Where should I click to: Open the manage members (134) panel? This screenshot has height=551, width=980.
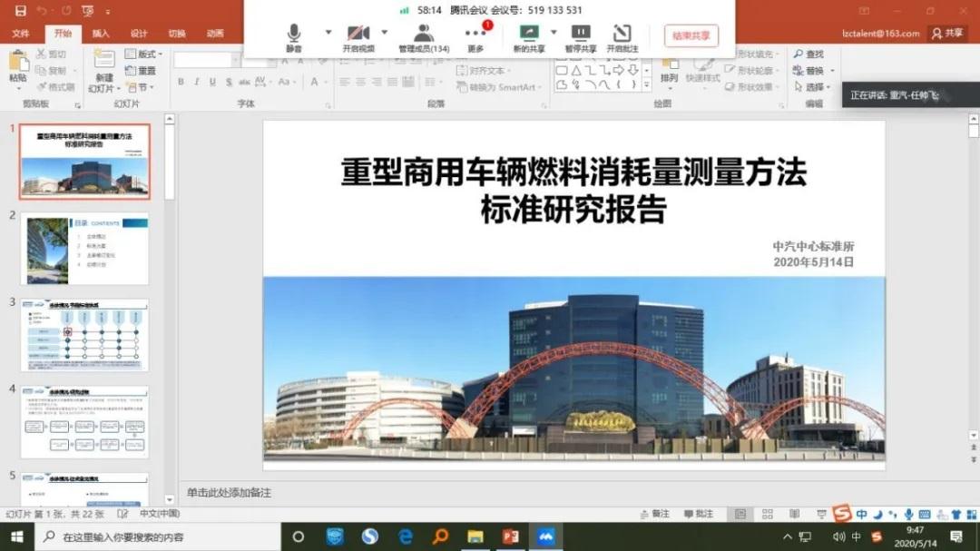coord(424,36)
